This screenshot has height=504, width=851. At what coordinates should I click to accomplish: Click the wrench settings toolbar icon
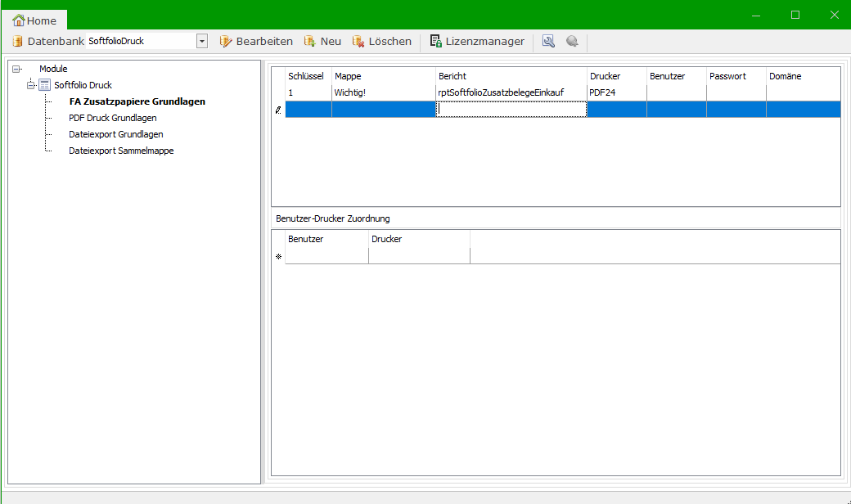[548, 41]
